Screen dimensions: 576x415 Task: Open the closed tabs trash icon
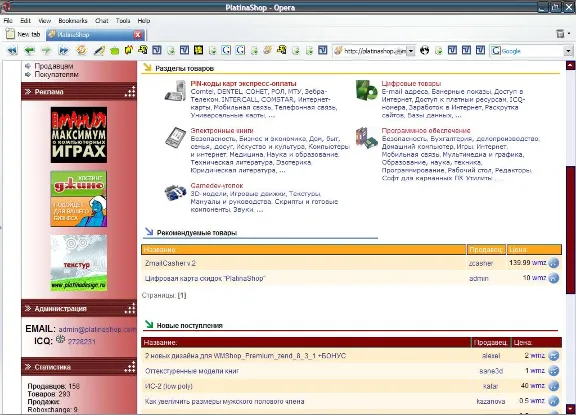coord(560,34)
